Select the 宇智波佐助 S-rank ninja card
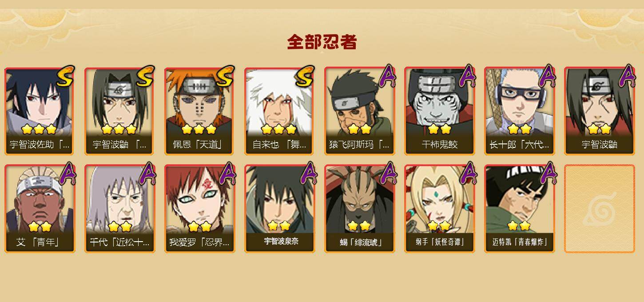The width and height of the screenshot is (644, 302). (40, 111)
